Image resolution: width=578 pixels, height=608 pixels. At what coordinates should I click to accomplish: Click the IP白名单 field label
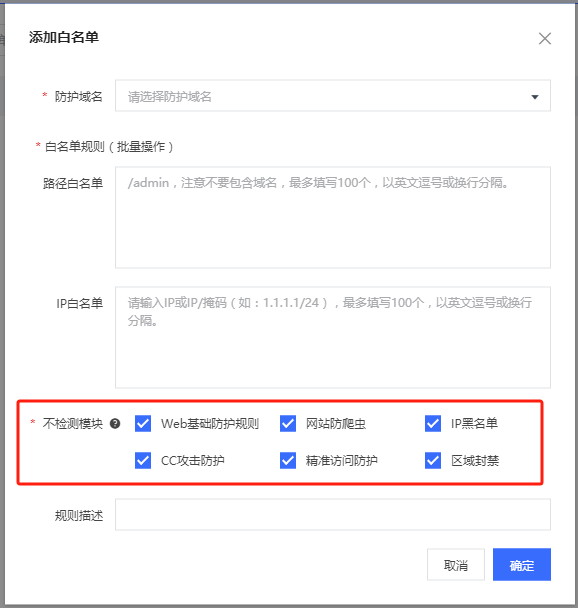pos(79,303)
